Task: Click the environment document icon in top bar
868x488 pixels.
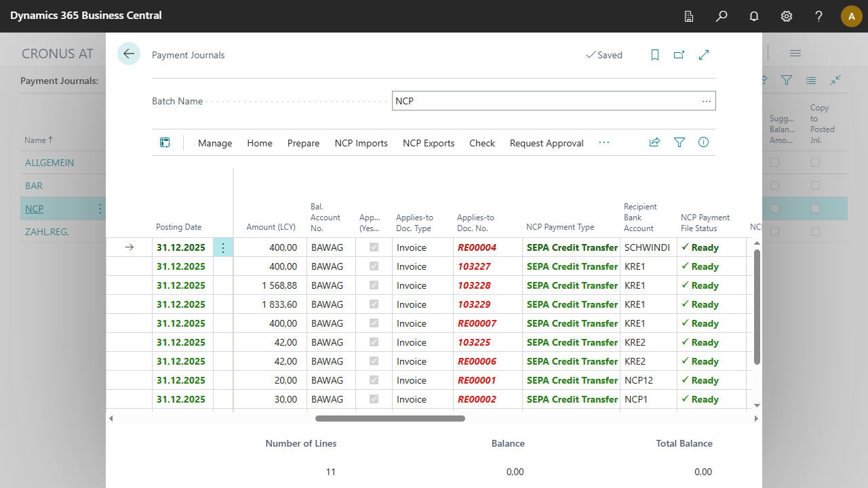Action: coord(689,16)
